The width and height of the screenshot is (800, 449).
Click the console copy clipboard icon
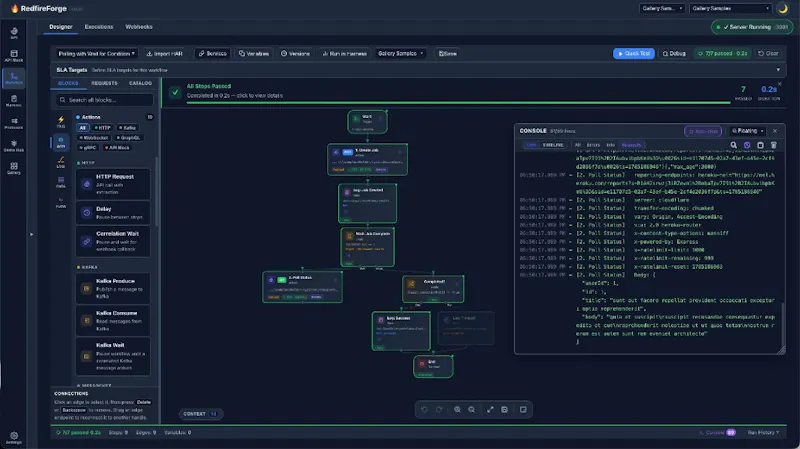tap(760, 145)
